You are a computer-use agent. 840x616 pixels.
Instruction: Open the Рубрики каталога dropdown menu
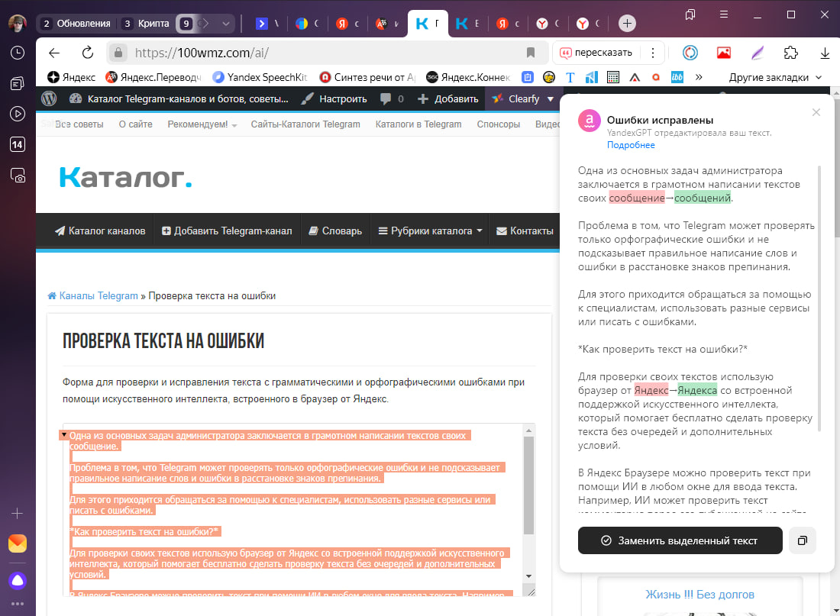431,231
